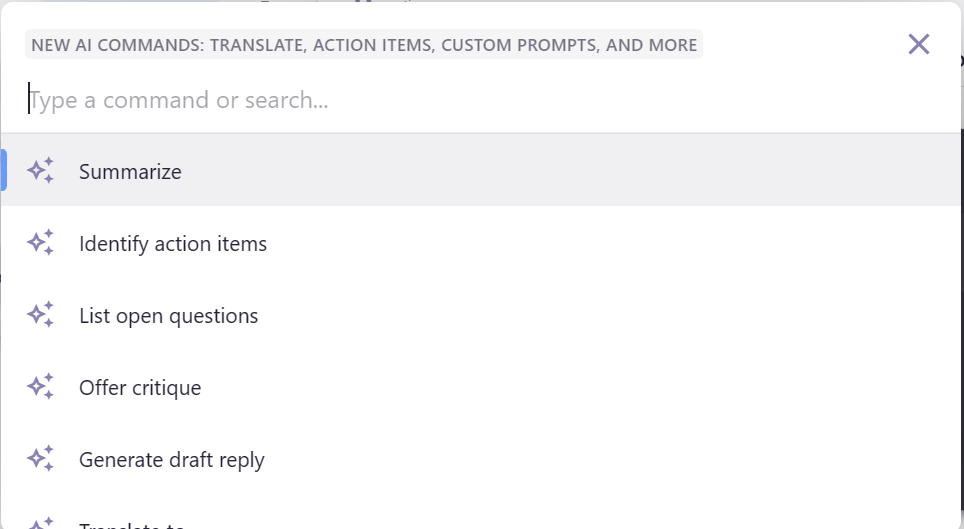Select Generate draft reply
Image resolution: width=964 pixels, height=529 pixels.
point(172,460)
